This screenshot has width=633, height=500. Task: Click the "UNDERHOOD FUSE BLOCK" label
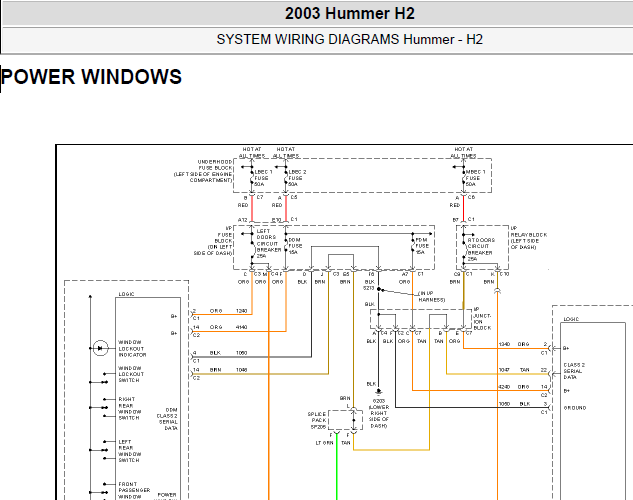(x=203, y=171)
